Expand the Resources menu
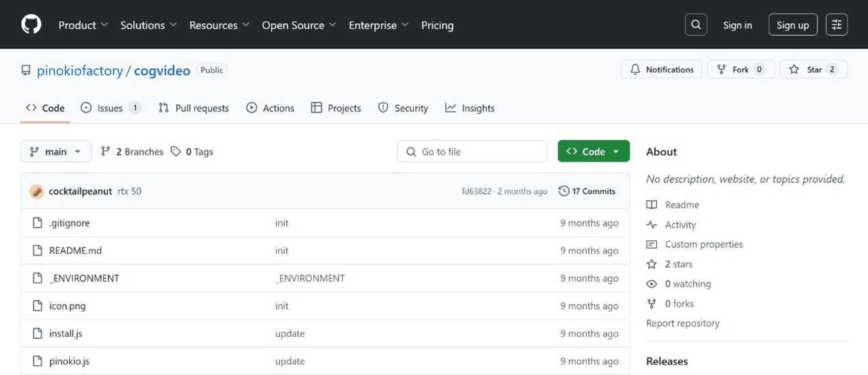Image resolution: width=868 pixels, height=375 pixels. tap(219, 25)
